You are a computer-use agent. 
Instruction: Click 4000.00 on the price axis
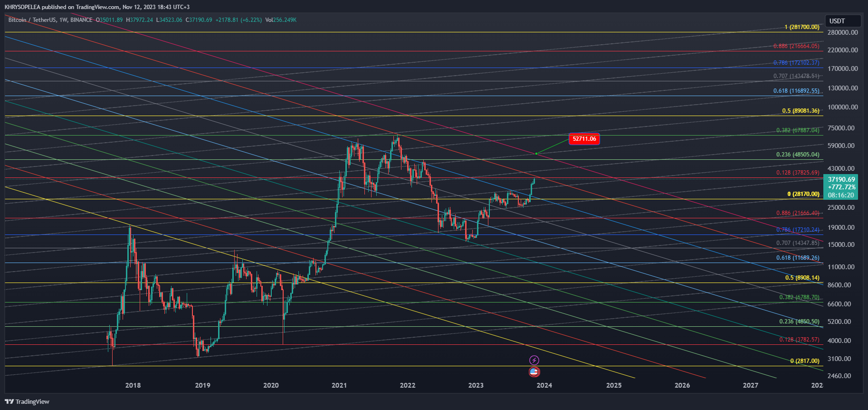click(839, 341)
